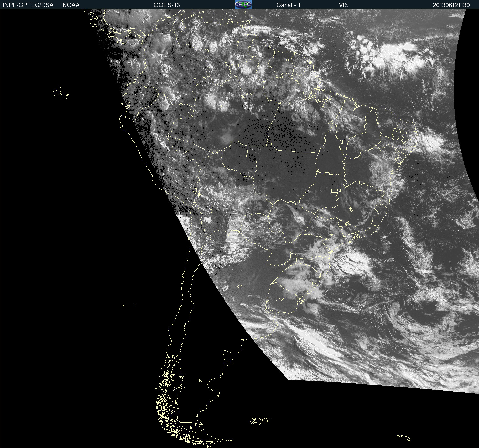The width and height of the screenshot is (479, 448).
Task: Click the small Distrito Federal rectangle in Brazil
Action: 334,191
